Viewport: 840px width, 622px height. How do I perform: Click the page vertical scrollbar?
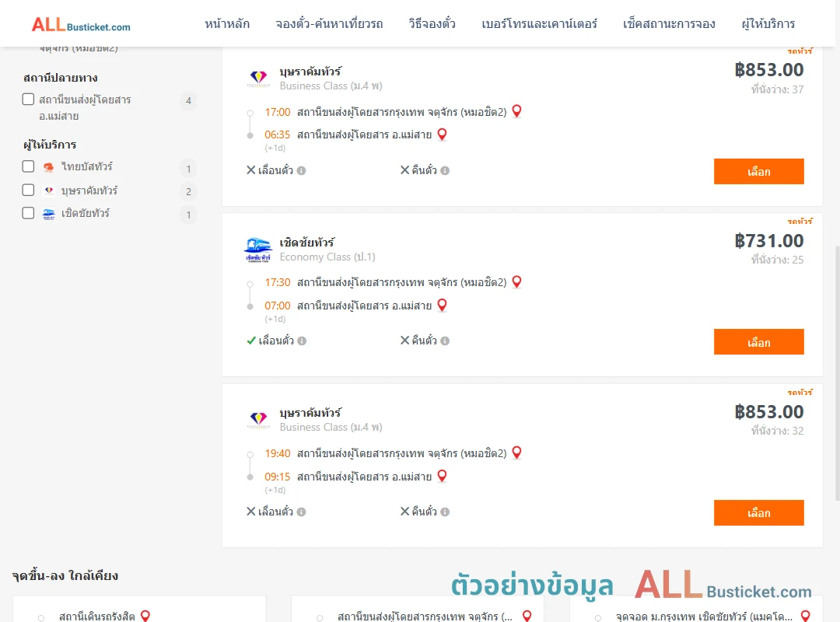837,373
